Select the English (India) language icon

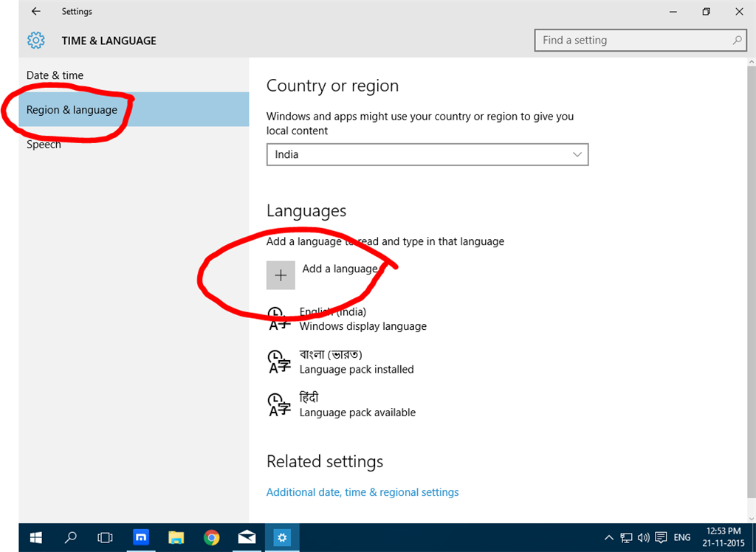pos(279,319)
